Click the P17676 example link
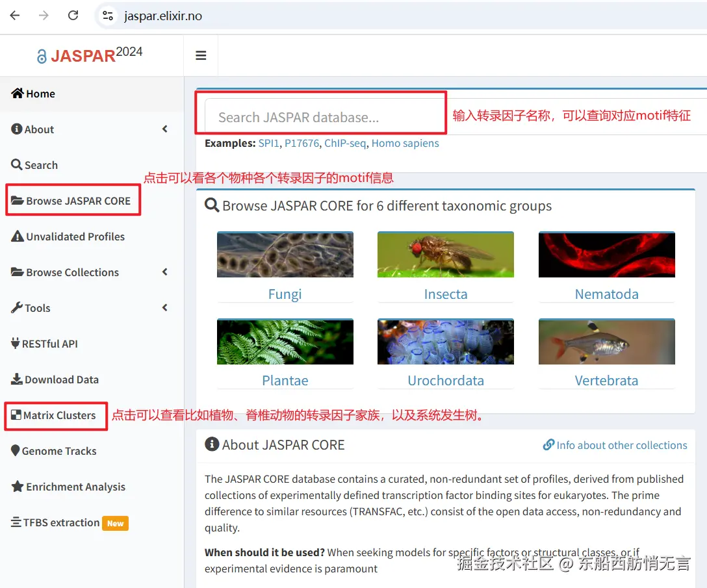The width and height of the screenshot is (707, 588). pos(302,143)
